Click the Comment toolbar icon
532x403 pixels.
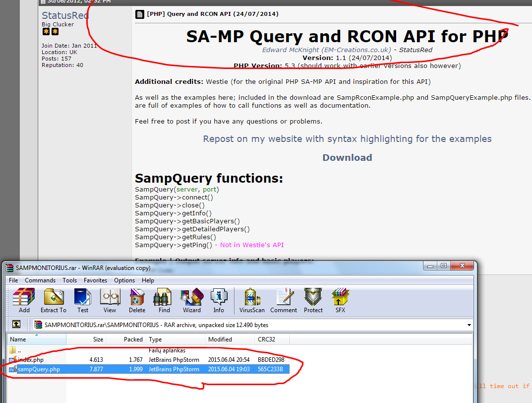coord(283,300)
